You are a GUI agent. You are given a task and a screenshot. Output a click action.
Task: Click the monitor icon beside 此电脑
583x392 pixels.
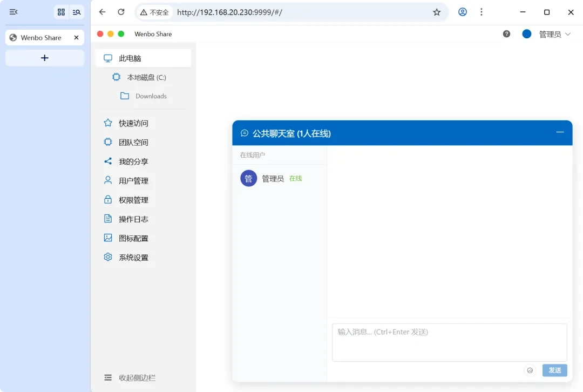tap(108, 58)
